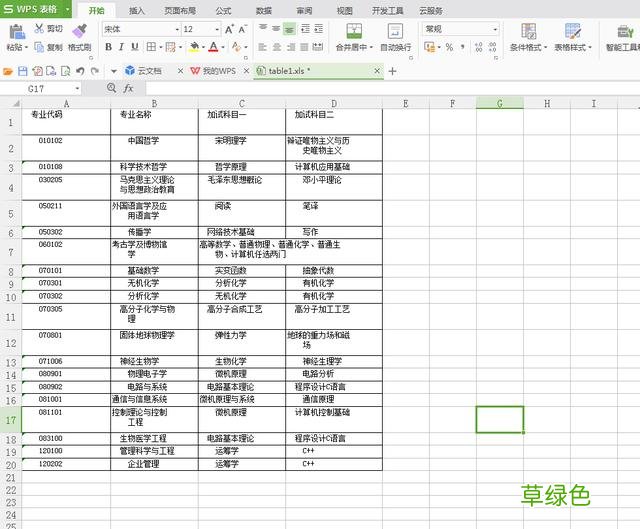The width and height of the screenshot is (640, 529).
Task: Click the Copy (复制) icon
Action: pyautogui.click(x=39, y=47)
